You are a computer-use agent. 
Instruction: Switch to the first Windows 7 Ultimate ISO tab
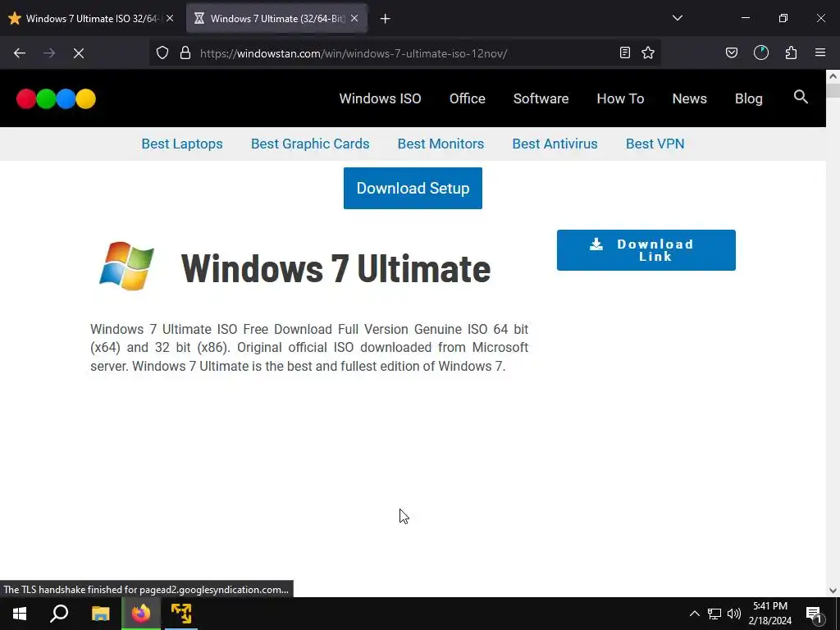pos(91,19)
